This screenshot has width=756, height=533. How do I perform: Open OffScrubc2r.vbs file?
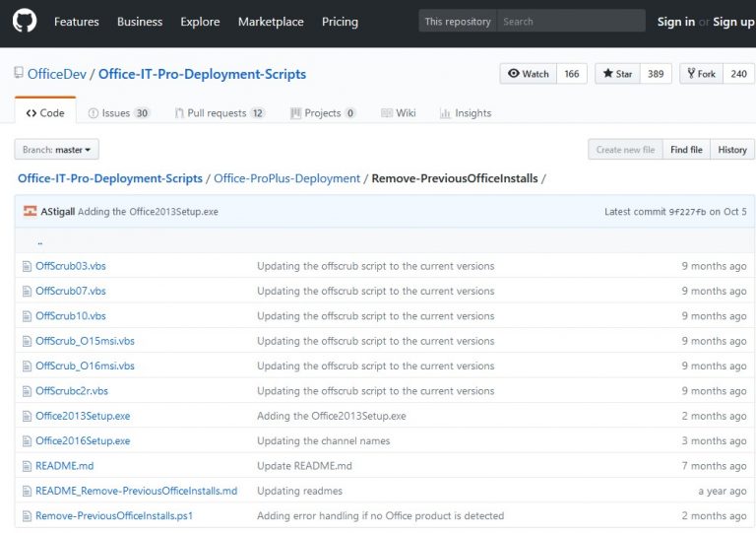pyautogui.click(x=72, y=391)
